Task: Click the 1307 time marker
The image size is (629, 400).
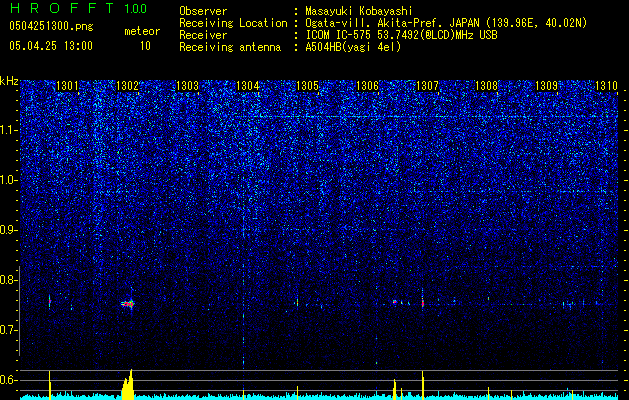Action: [x=427, y=85]
